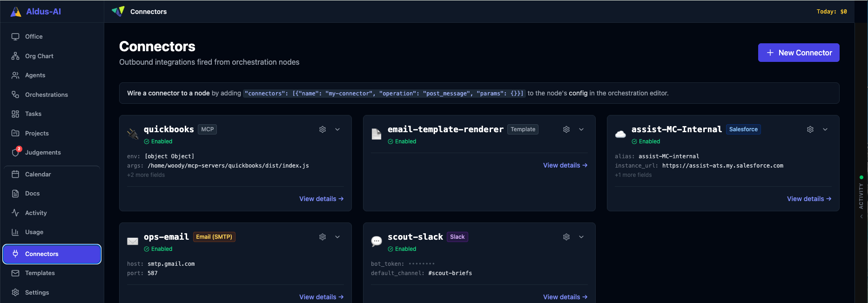The image size is (868, 303).
Task: Click the assist-MC-Internal cloud icon
Action: coord(620,134)
